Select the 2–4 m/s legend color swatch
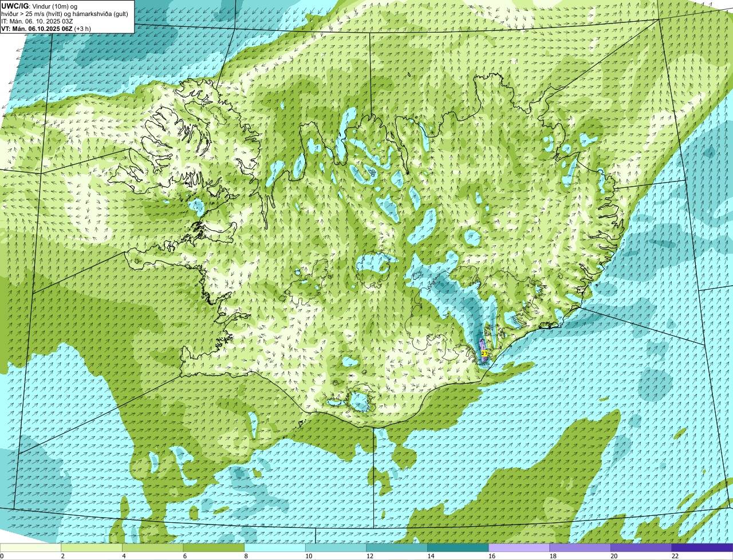The image size is (733, 560). coord(92,547)
